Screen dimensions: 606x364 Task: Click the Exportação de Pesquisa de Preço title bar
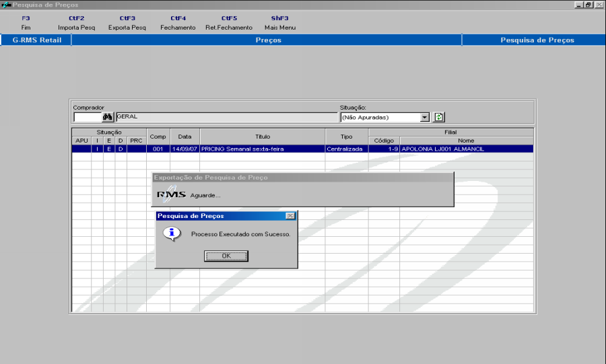pyautogui.click(x=302, y=178)
